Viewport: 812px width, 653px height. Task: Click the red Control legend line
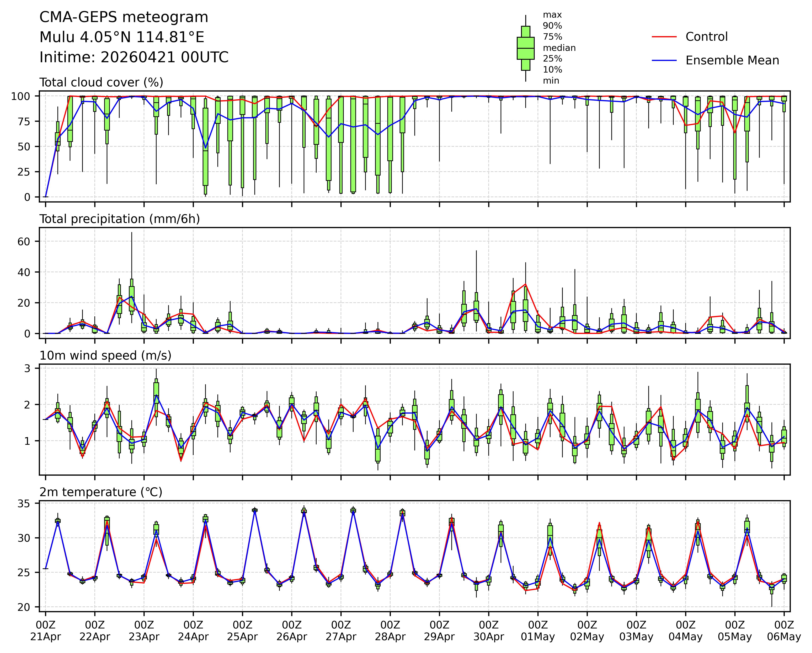[x=664, y=37]
